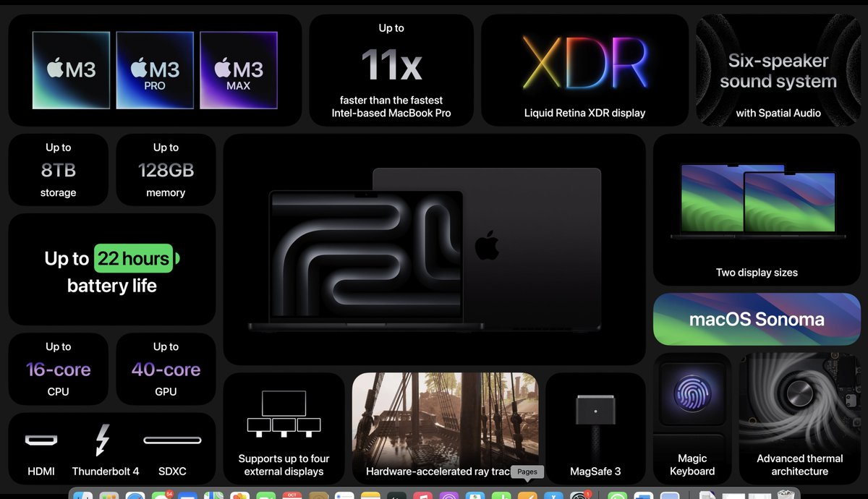Click the "40-core" GPU value
The image size is (868, 499).
tap(166, 370)
